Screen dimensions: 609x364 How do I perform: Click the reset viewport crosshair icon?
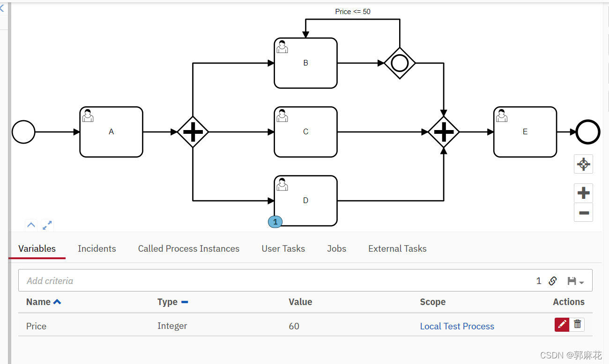tap(584, 164)
